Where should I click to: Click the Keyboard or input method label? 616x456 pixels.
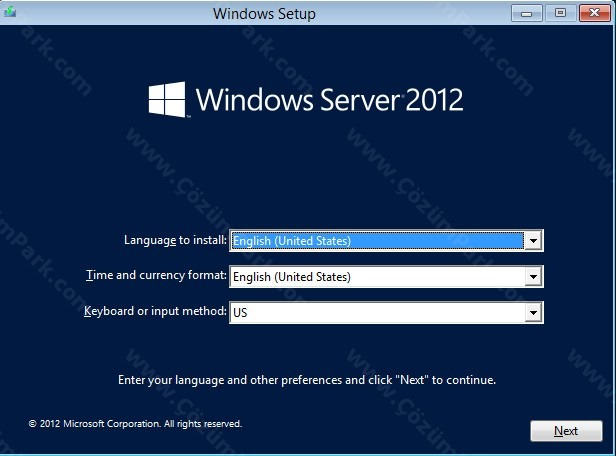(x=155, y=311)
